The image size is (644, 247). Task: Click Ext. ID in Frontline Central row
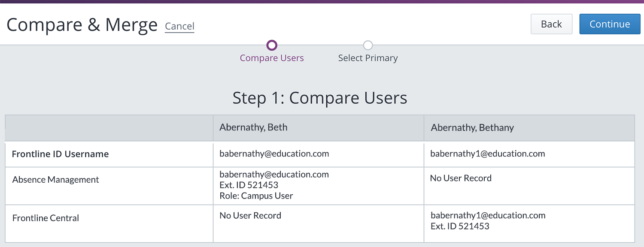(460, 226)
